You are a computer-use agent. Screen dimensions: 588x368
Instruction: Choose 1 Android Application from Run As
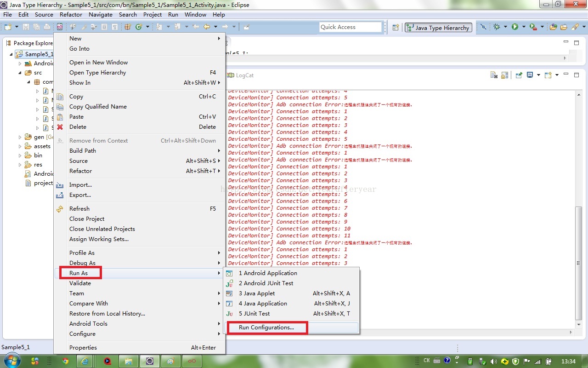[291, 273]
